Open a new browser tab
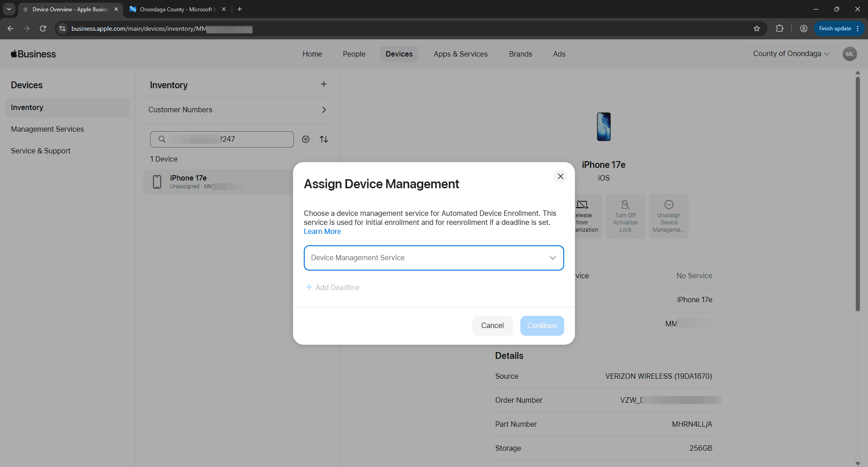868x467 pixels. pos(240,9)
